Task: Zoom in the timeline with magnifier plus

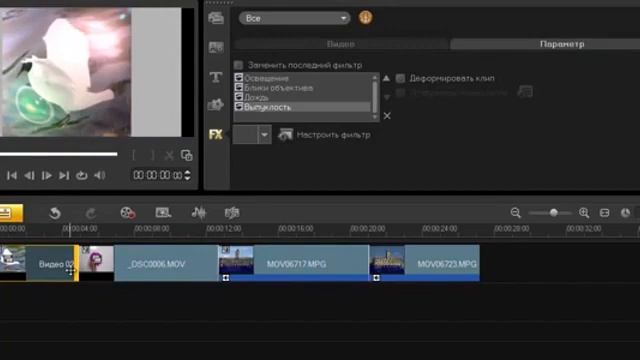Action: [584, 213]
